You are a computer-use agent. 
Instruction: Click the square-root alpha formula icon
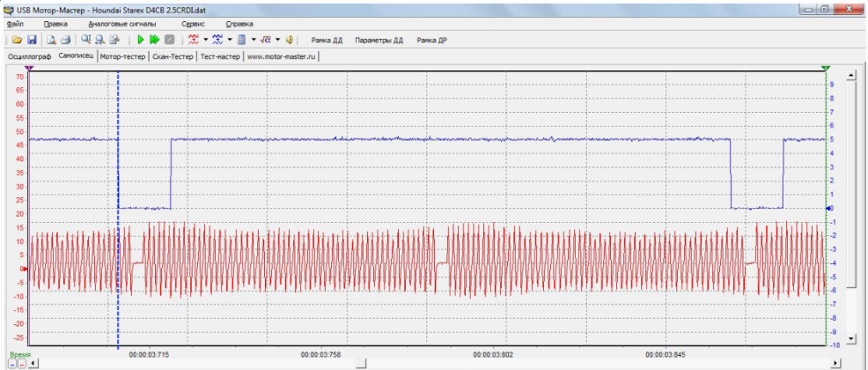click(x=265, y=40)
